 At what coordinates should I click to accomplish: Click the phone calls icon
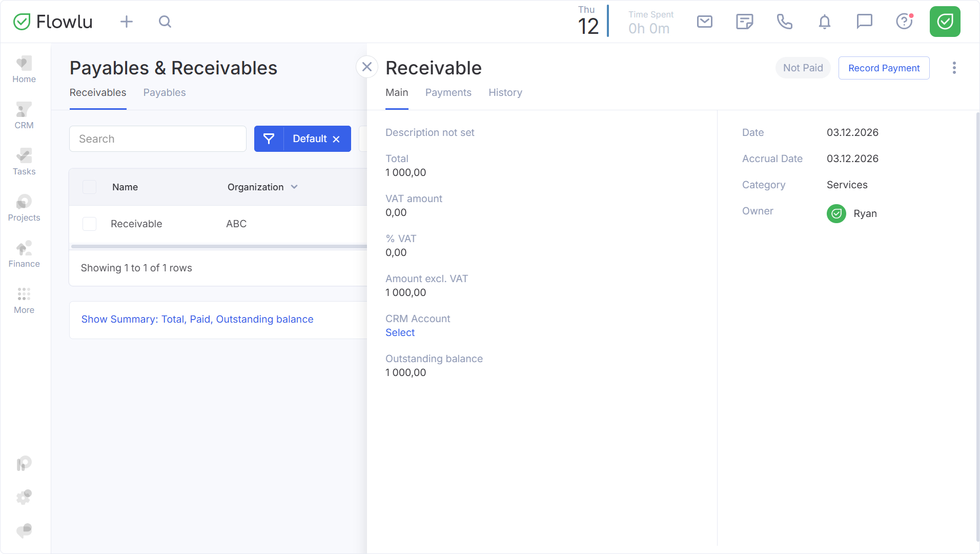tap(784, 22)
